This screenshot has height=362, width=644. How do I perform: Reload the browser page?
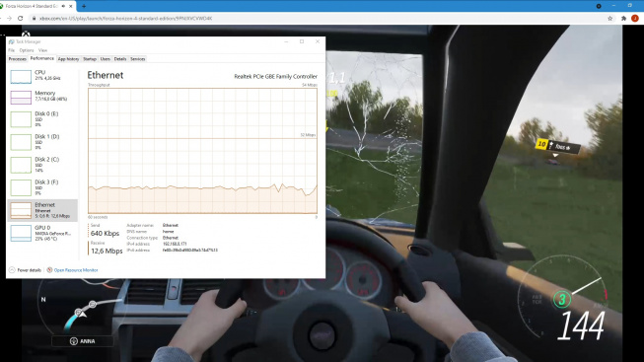click(x=20, y=18)
